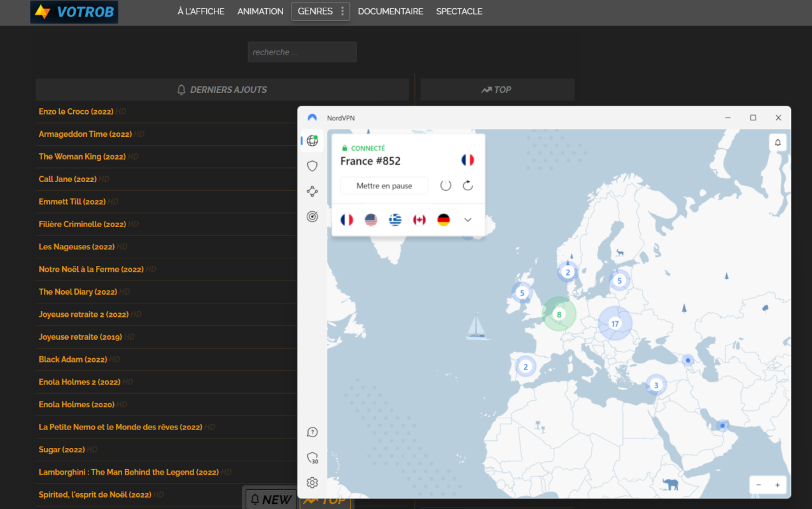Open the Black Adam (2022) link
Screen dimensions: 812x509
pyautogui.click(x=73, y=359)
